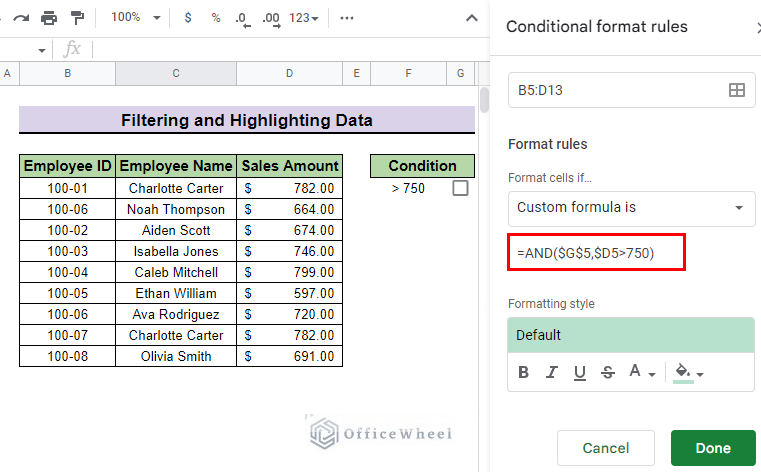Select the Caleb Mitchell cell

pos(176,272)
